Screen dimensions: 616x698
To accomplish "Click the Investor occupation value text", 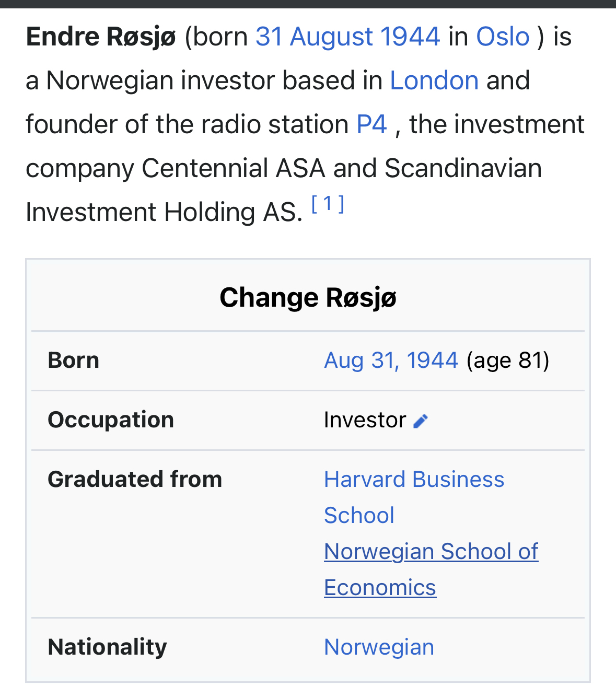I will (365, 420).
